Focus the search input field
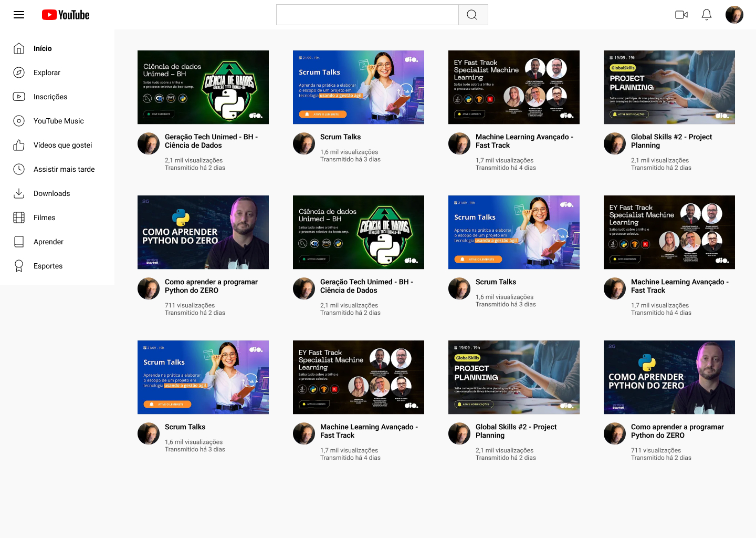The height and width of the screenshot is (538, 756). point(367,15)
